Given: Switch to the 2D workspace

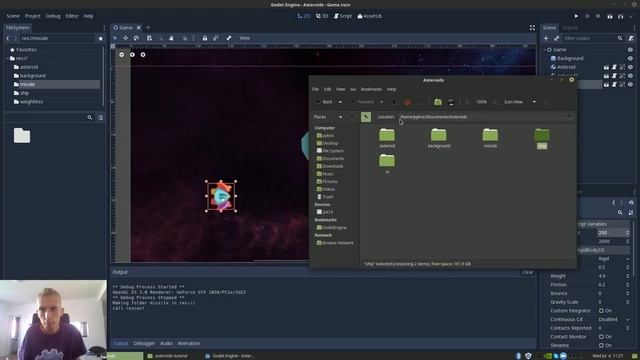Looking at the screenshot, I should point(304,16).
